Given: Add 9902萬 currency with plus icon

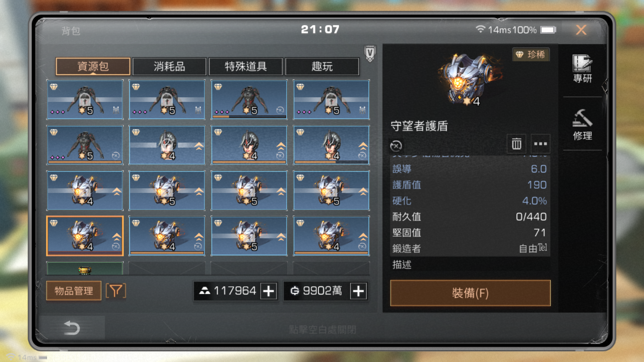Looking at the screenshot, I should [x=358, y=291].
